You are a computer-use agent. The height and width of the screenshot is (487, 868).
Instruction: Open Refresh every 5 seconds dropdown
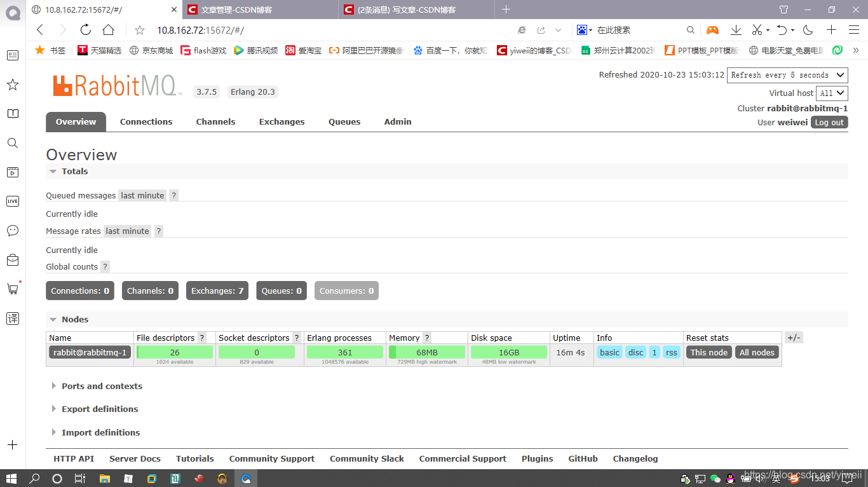787,75
